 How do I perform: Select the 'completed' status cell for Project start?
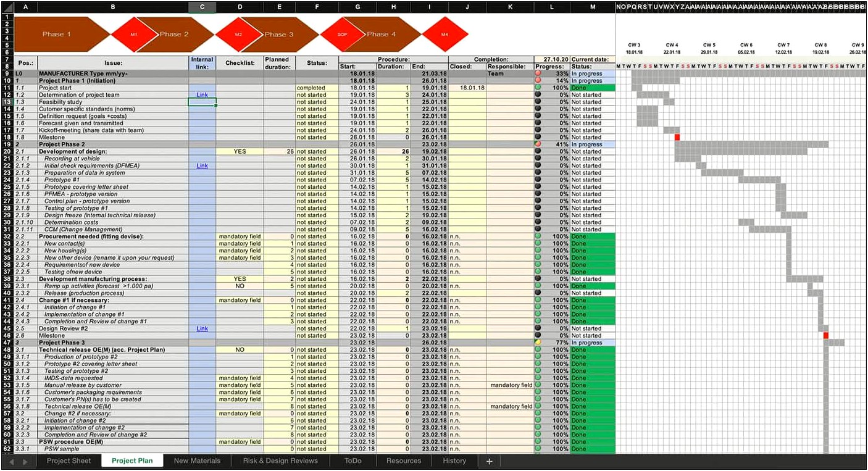coord(317,88)
